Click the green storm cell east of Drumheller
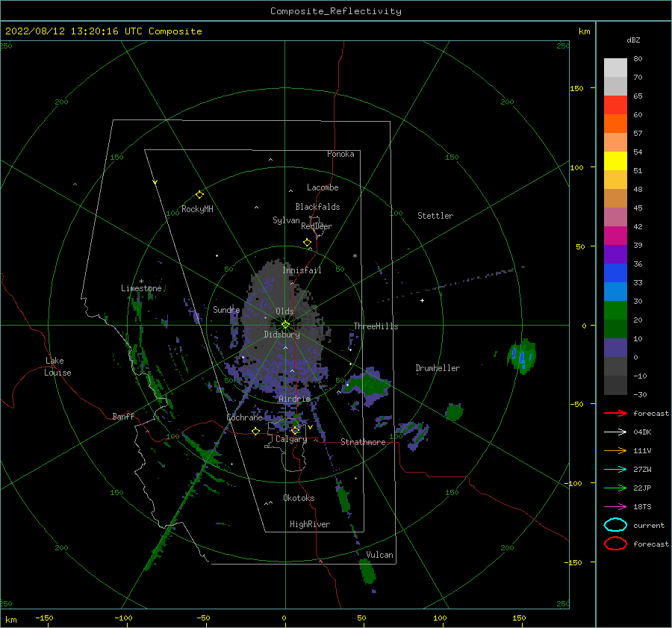 click(x=522, y=355)
